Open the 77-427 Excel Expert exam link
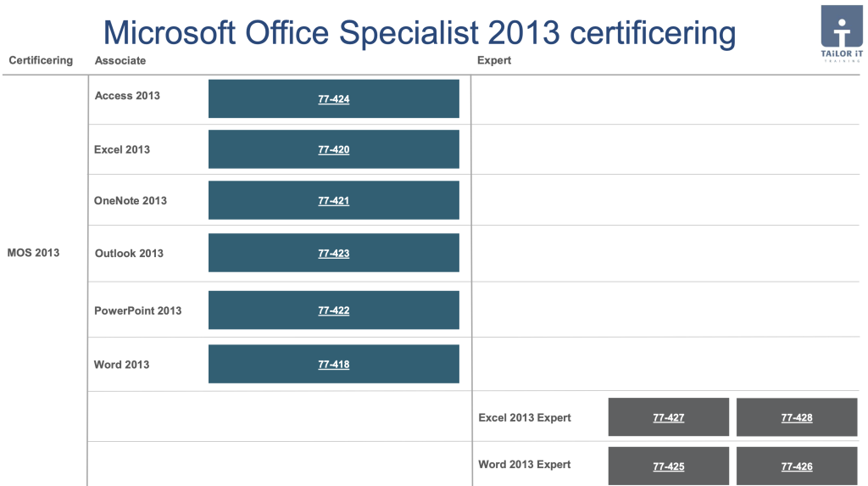This screenshot has width=868, height=486. point(668,418)
